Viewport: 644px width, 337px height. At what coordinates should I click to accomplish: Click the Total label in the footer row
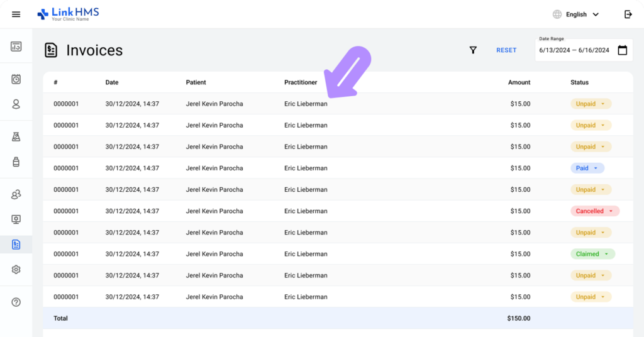pos(60,319)
